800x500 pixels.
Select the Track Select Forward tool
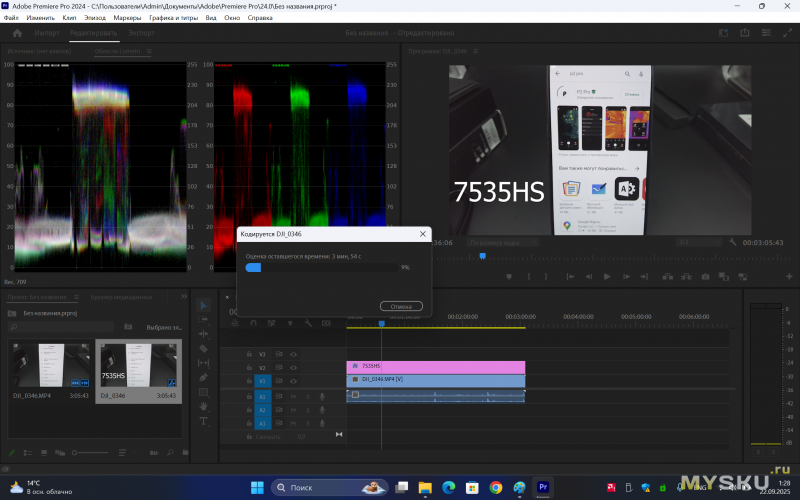pos(204,319)
